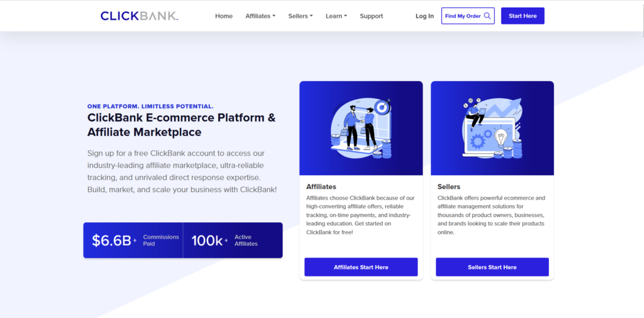The width and height of the screenshot is (644, 318).
Task: Click Affiliates Start Here button
Action: [x=361, y=267]
